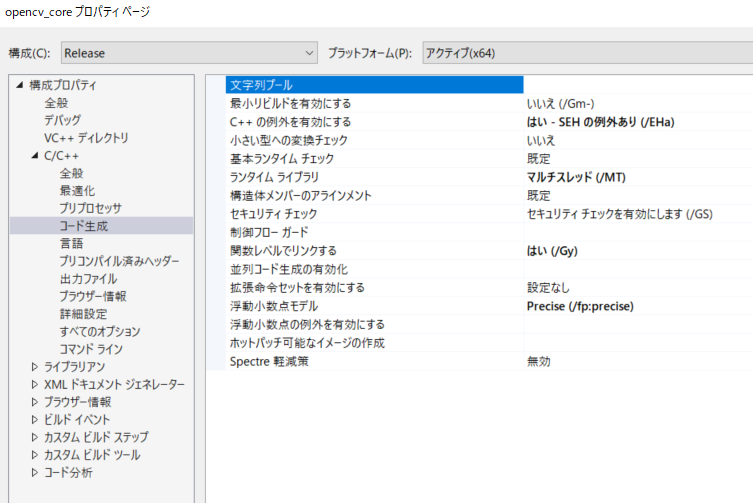Select the すべてのオプション tree item
The width and height of the screenshot is (753, 503).
(100, 331)
